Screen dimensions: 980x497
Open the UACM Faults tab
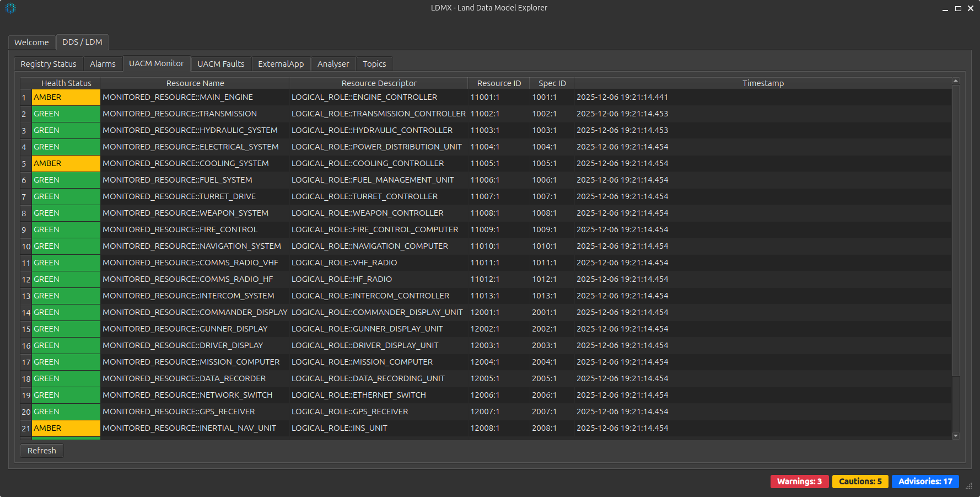click(220, 63)
